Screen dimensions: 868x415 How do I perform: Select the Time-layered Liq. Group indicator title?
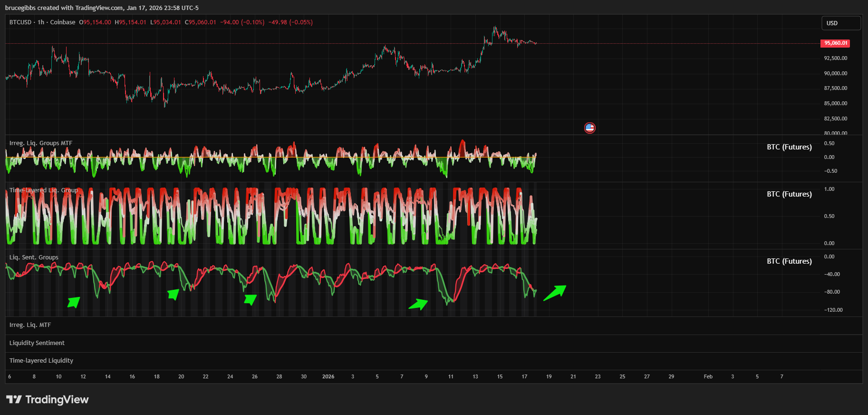coord(44,190)
